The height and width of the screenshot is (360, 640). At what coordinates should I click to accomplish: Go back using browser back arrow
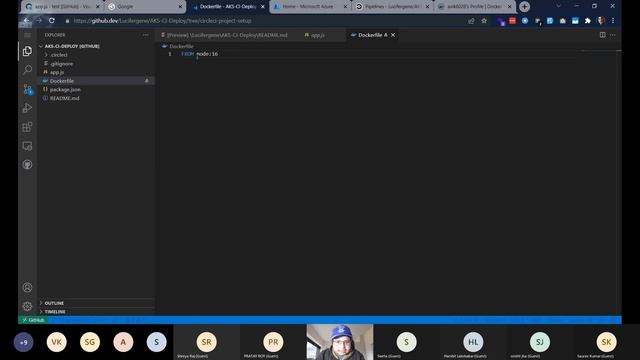click(27, 20)
